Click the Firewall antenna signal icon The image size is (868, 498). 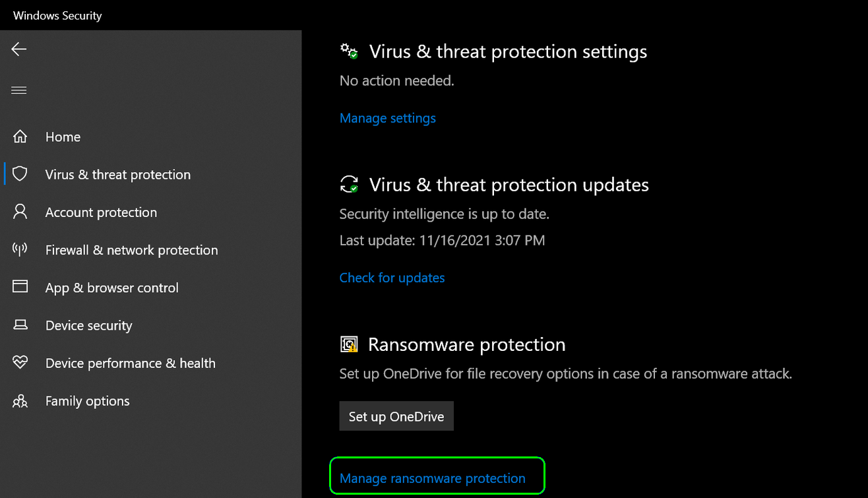[x=20, y=249]
